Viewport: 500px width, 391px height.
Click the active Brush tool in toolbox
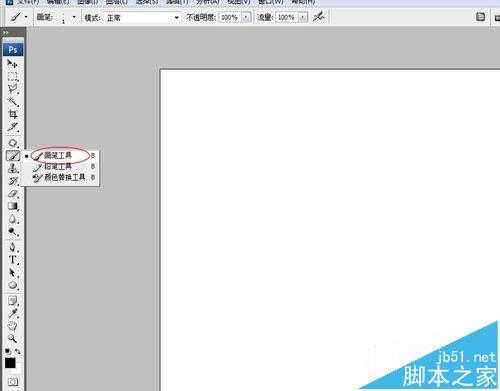[13, 156]
